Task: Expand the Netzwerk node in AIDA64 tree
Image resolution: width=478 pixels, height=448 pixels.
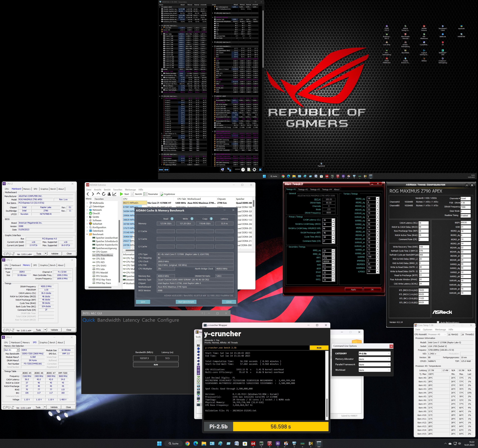Action: point(87,210)
